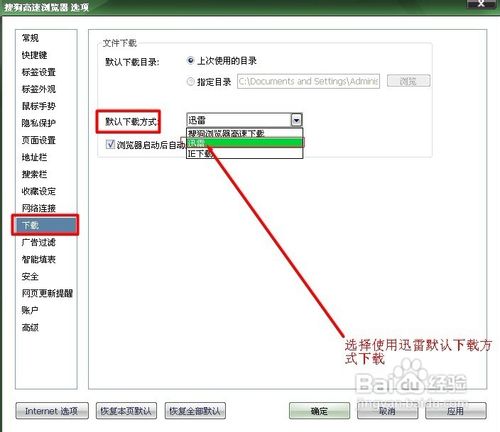Go to 标签设置 section
Screen dimensions: 500x432
[x=39, y=72]
